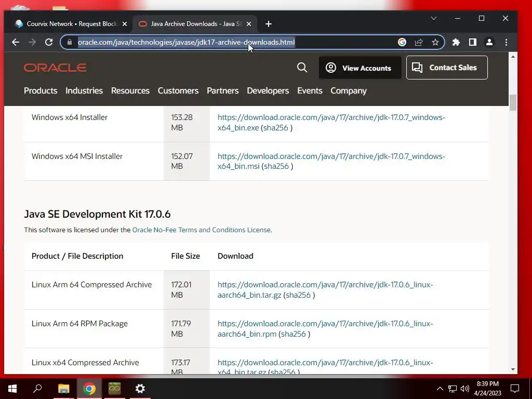Image resolution: width=532 pixels, height=399 pixels.
Task: Click the scrollbar up arrow
Action: tap(513, 56)
